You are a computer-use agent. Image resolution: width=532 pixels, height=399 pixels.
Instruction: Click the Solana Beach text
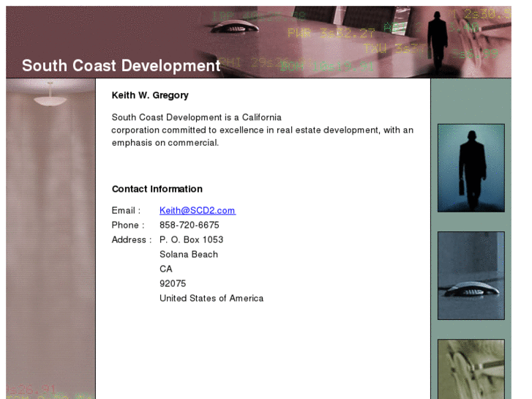click(x=189, y=254)
